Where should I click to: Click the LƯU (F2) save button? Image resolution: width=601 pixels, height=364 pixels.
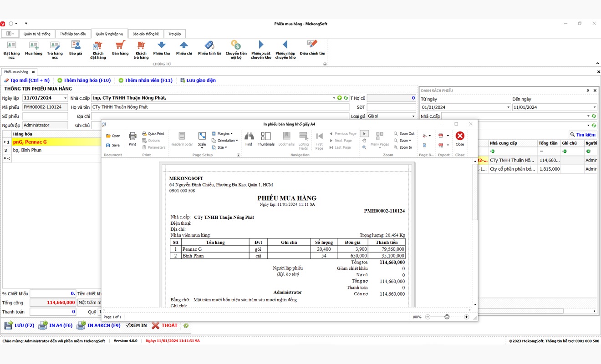click(x=20, y=325)
